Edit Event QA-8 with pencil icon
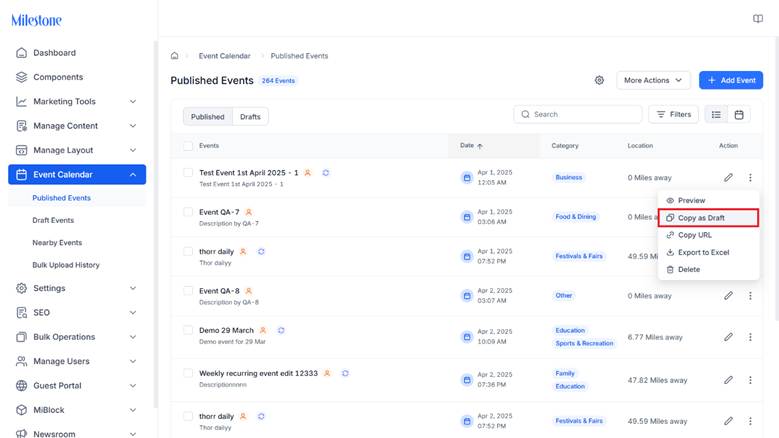 pos(728,295)
